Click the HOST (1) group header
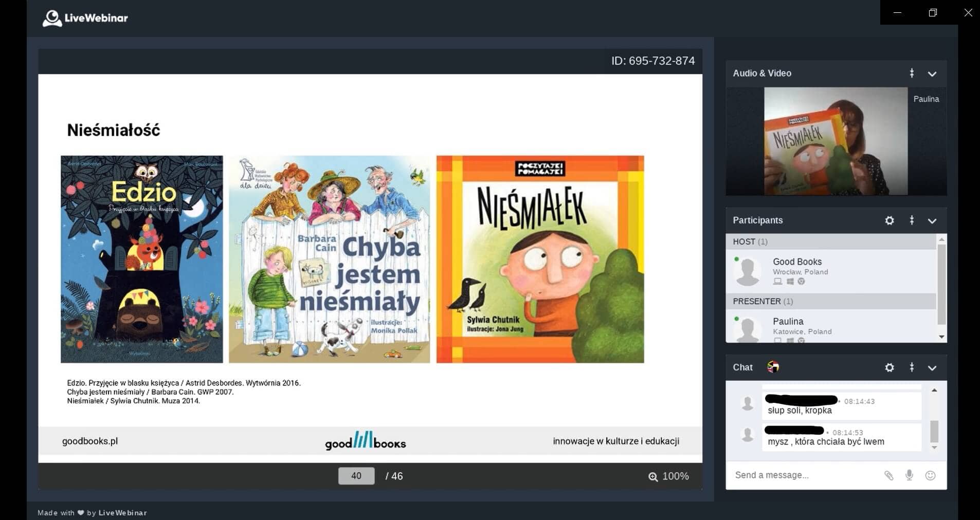 832,242
